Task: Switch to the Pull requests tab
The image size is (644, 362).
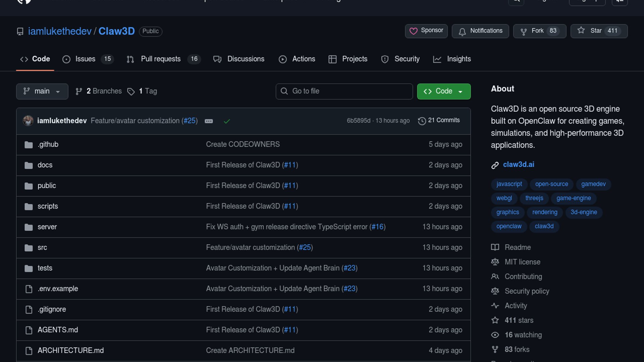Action: pos(161,59)
